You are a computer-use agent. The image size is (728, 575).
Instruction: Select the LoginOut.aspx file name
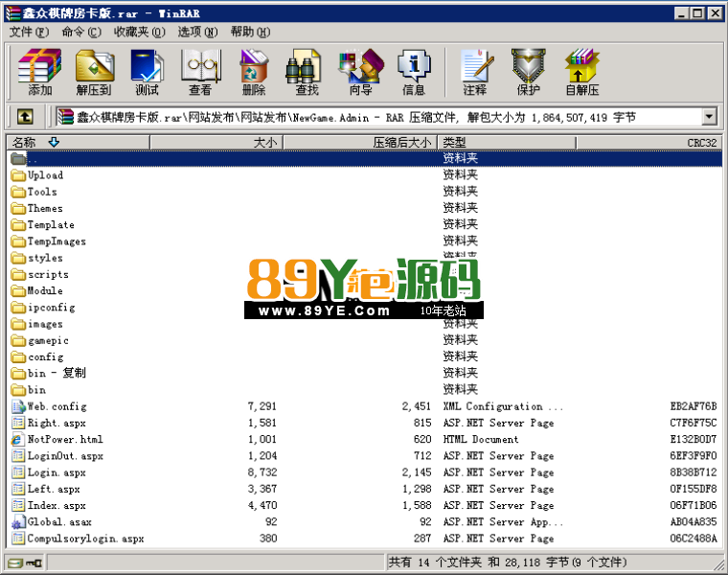coord(65,456)
